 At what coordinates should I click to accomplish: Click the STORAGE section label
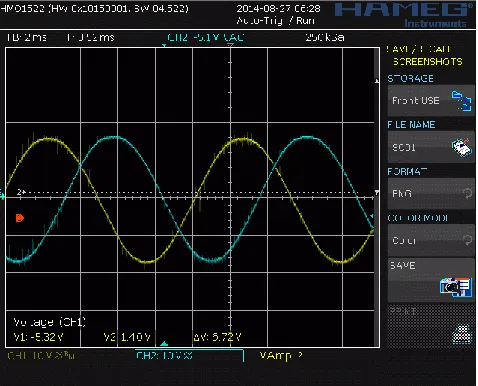(x=410, y=79)
